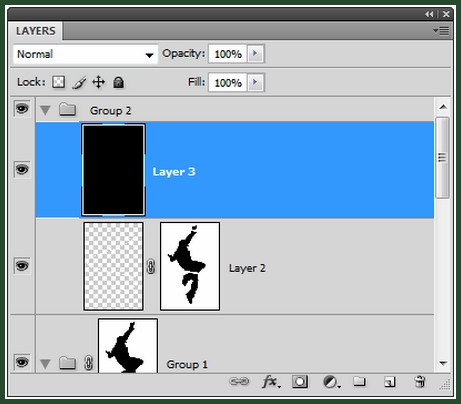Image resolution: width=461 pixels, height=404 pixels.
Task: Click the layers list scrollbar thumb
Action: click(442, 158)
